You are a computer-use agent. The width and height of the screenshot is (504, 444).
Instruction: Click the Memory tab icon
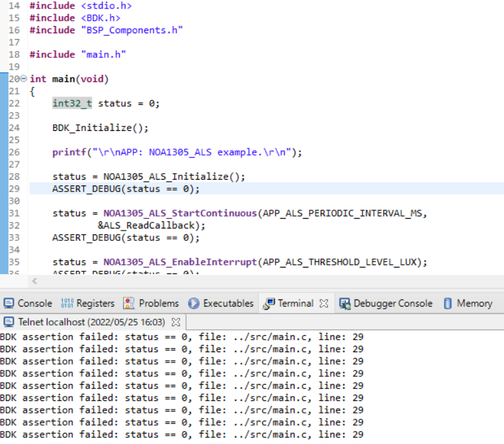(448, 303)
